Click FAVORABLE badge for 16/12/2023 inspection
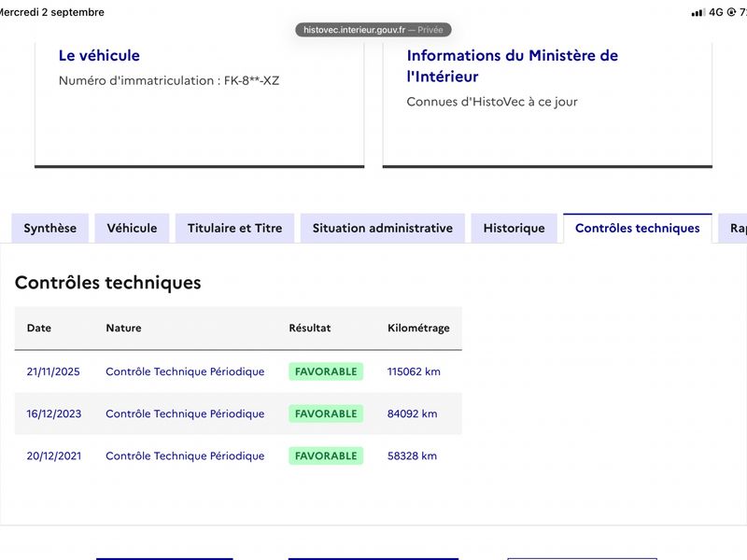The image size is (747, 560). [x=326, y=413]
